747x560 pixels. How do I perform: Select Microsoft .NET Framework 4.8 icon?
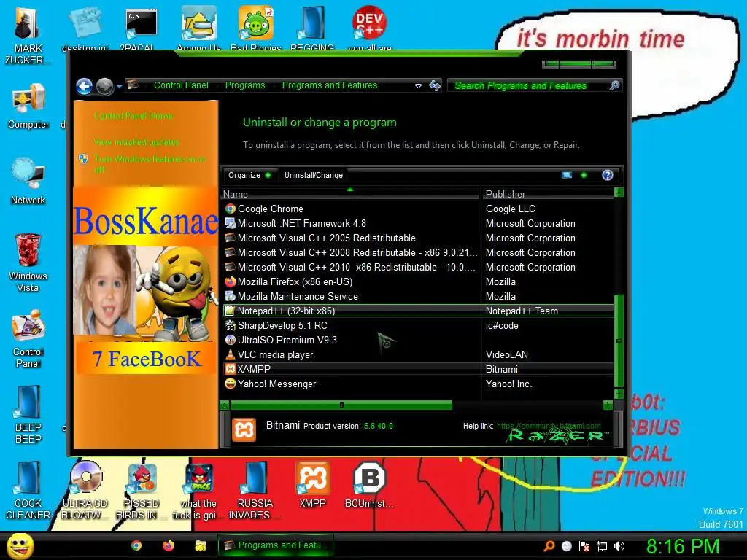[230, 223]
